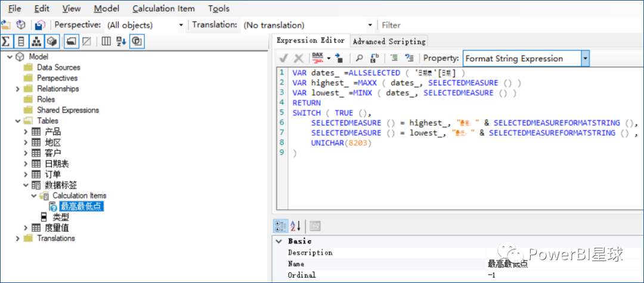Run the DAX Formatter icon
Viewport: 644px width, 283px height.
(317, 58)
